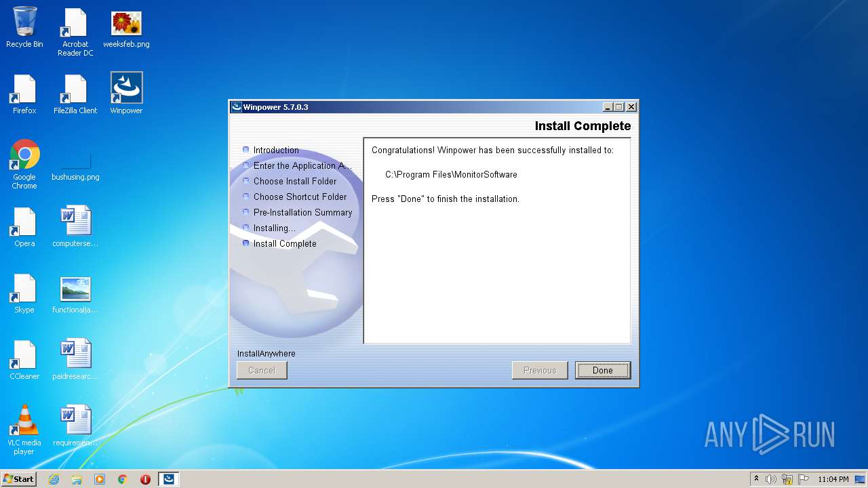Launch Internet Explorer from the taskbar
This screenshot has width=868, height=488.
pos(54,479)
